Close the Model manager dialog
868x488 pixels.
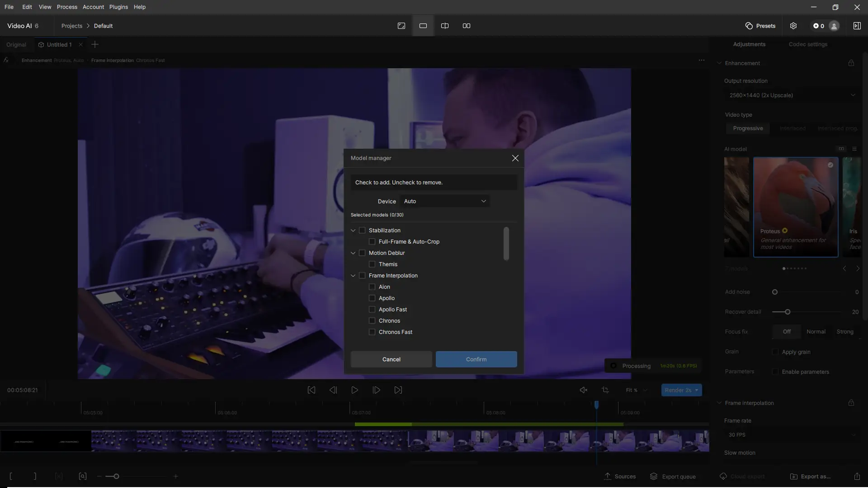(x=515, y=158)
